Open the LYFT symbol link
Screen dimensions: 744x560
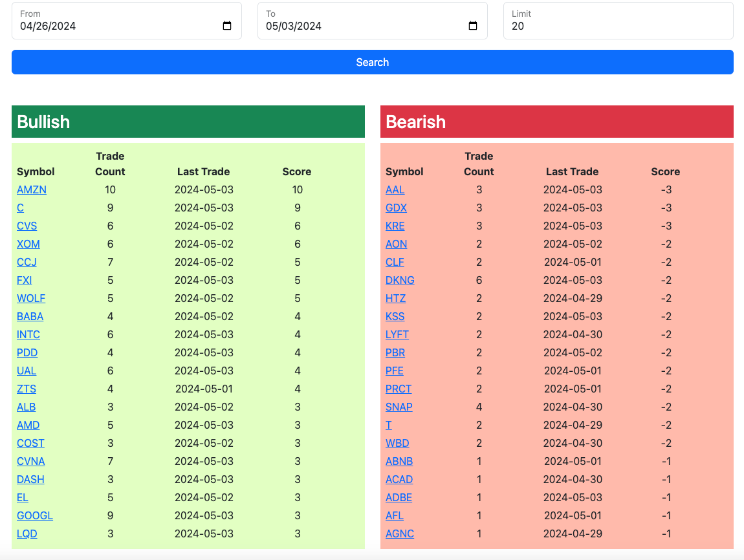[397, 334]
